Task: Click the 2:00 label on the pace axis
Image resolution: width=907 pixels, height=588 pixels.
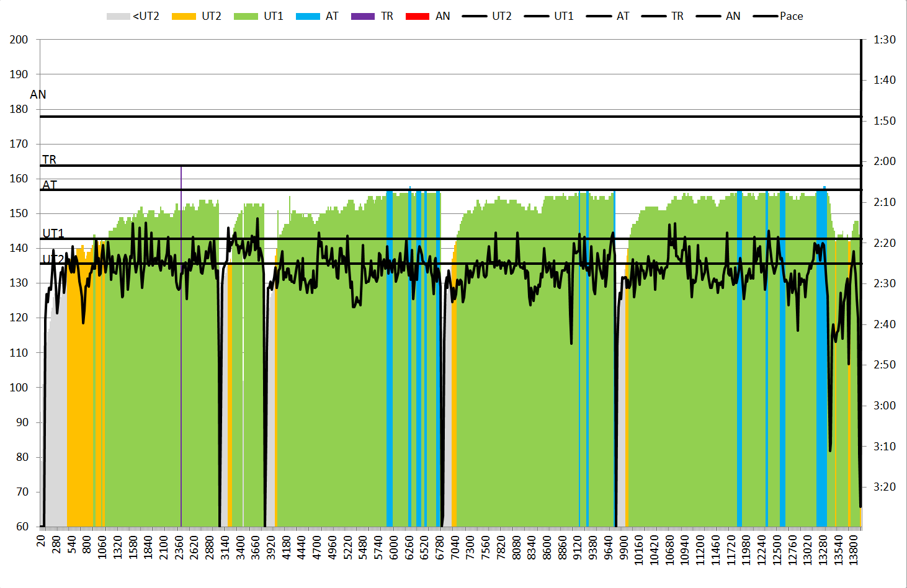Action: 884,161
